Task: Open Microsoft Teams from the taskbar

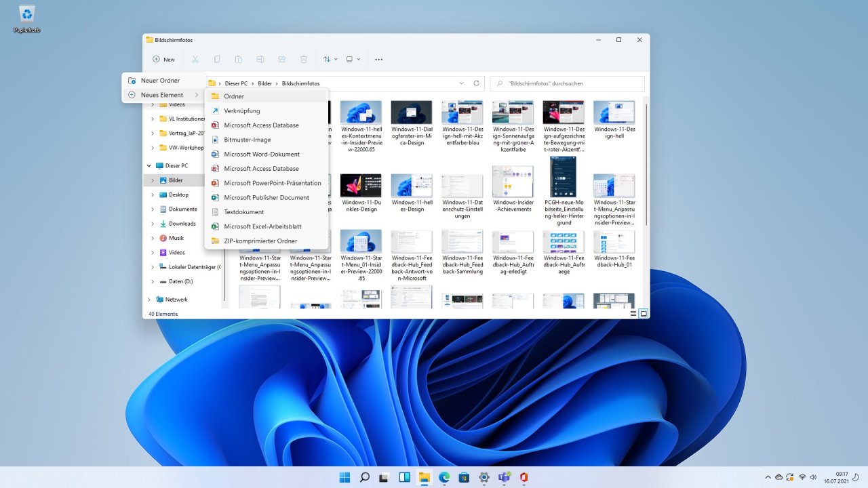Action: [x=504, y=477]
